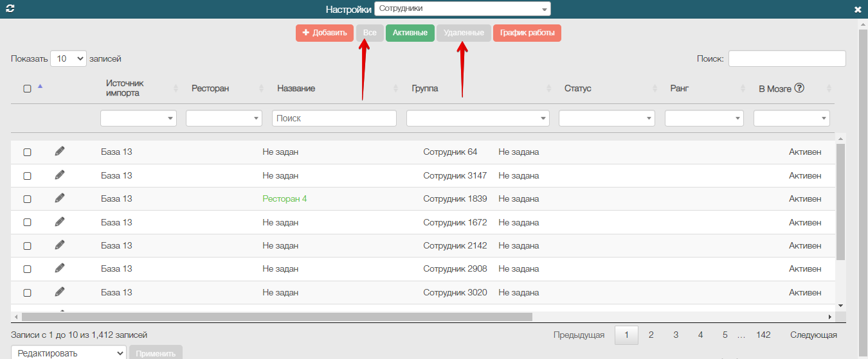Open the Ранг filter dropdown
Image resolution: width=868 pixels, height=359 pixels.
click(x=704, y=118)
